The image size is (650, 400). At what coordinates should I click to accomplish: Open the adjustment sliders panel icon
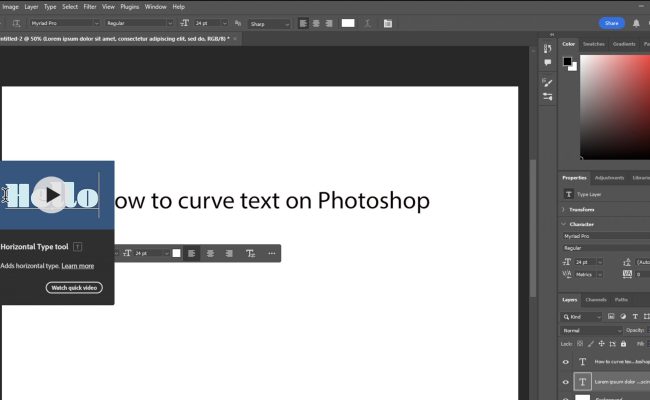pyautogui.click(x=548, y=97)
